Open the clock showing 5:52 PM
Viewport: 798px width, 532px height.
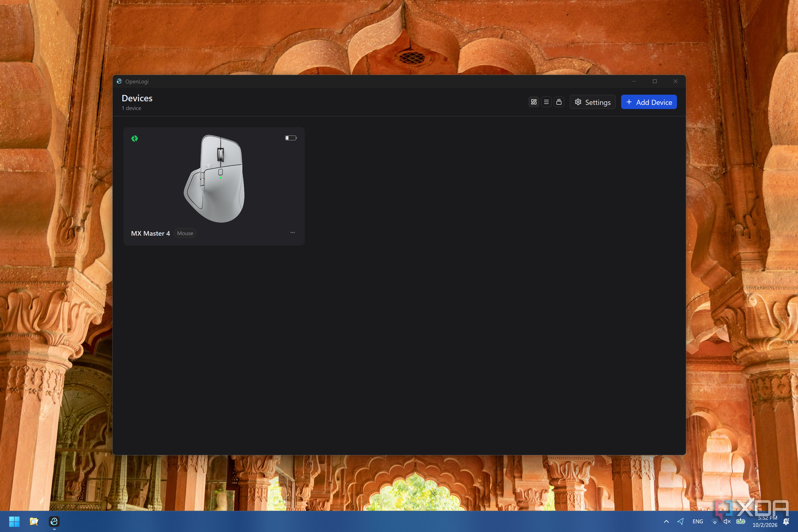pyautogui.click(x=765, y=522)
